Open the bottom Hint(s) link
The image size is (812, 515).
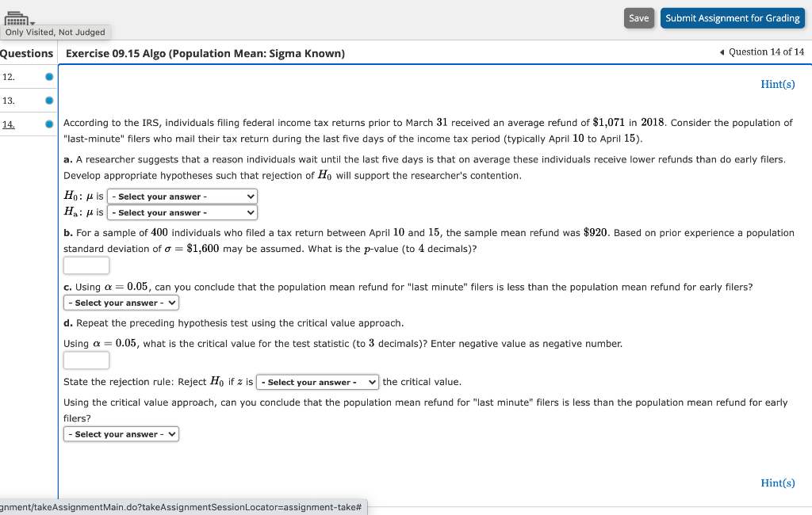tap(777, 483)
